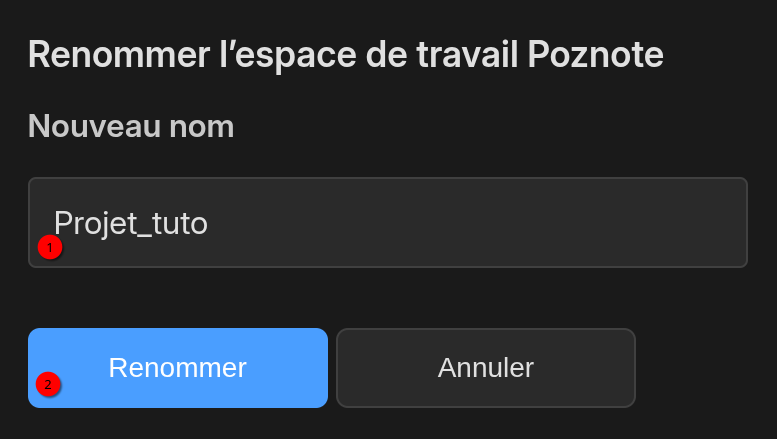Focus the Nouveau nom text field
The image size is (777, 439).
pos(388,222)
